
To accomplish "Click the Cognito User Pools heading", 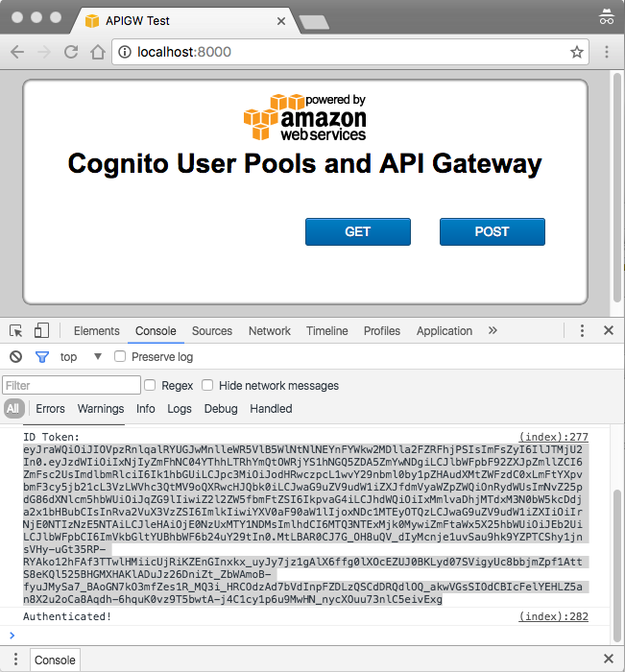I will [x=304, y=164].
